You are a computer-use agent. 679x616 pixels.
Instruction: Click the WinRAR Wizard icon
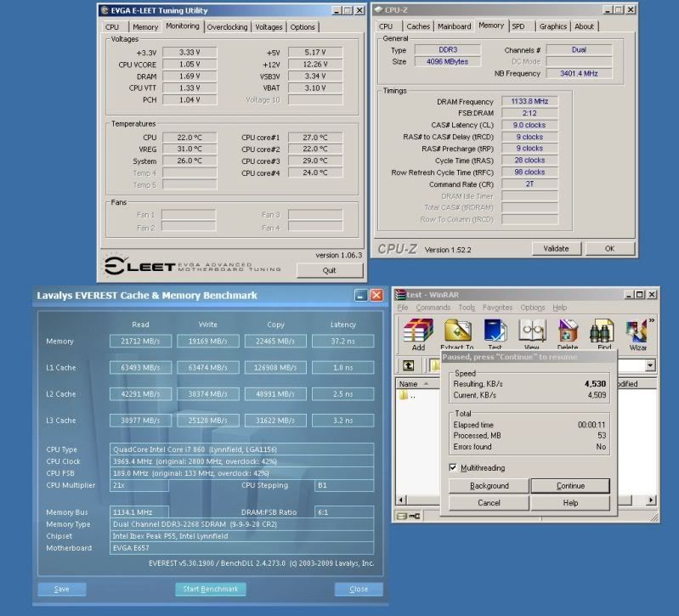[637, 331]
